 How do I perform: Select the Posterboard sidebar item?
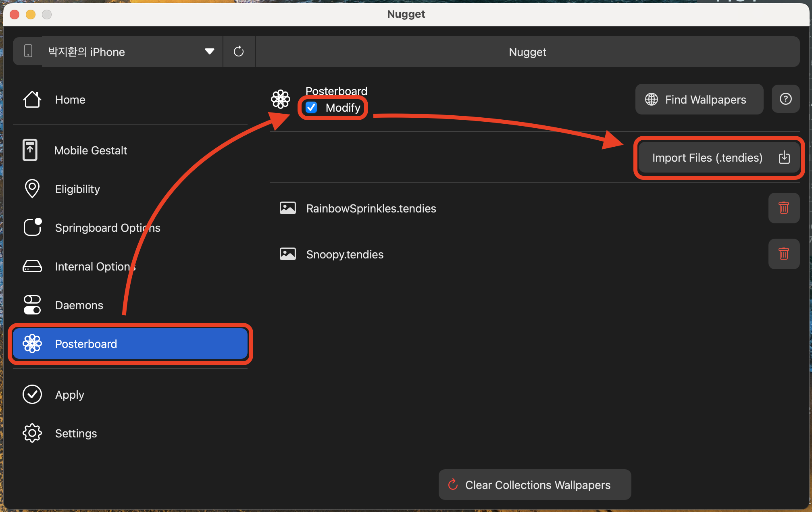130,344
